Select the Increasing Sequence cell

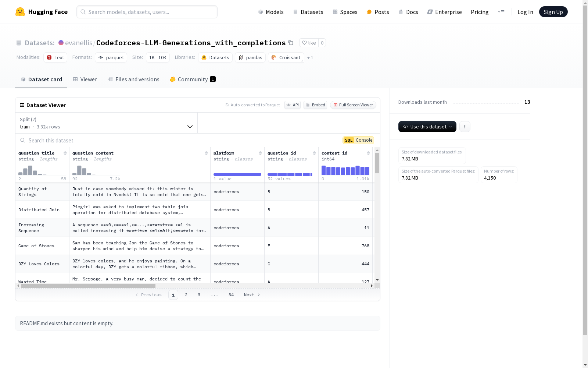tap(42, 228)
